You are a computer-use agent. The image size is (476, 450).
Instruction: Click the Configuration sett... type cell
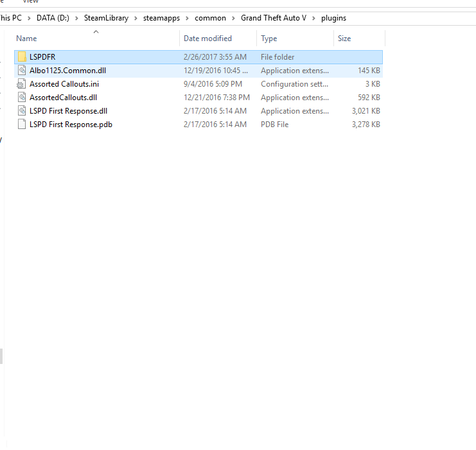click(x=294, y=83)
